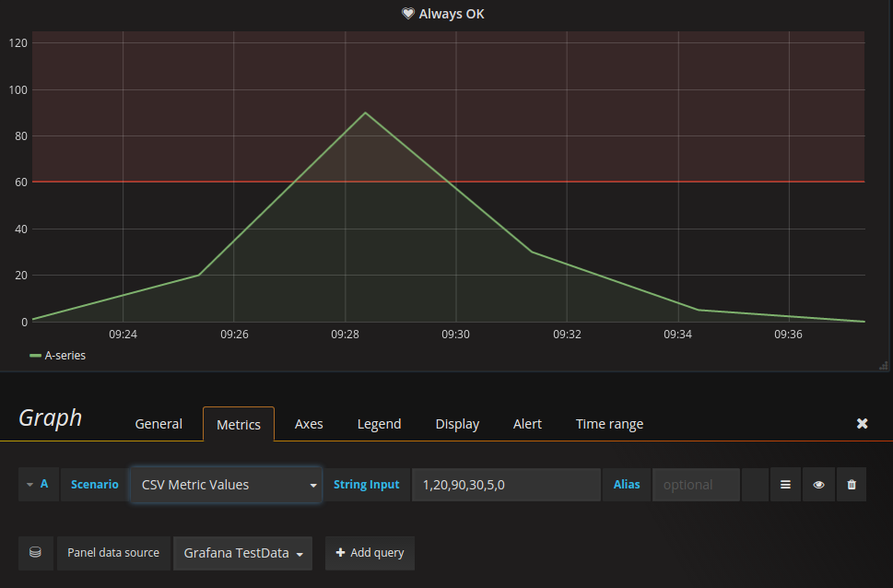The image size is (893, 588).
Task: Open query A hamburger options menu
Action: [785, 485]
